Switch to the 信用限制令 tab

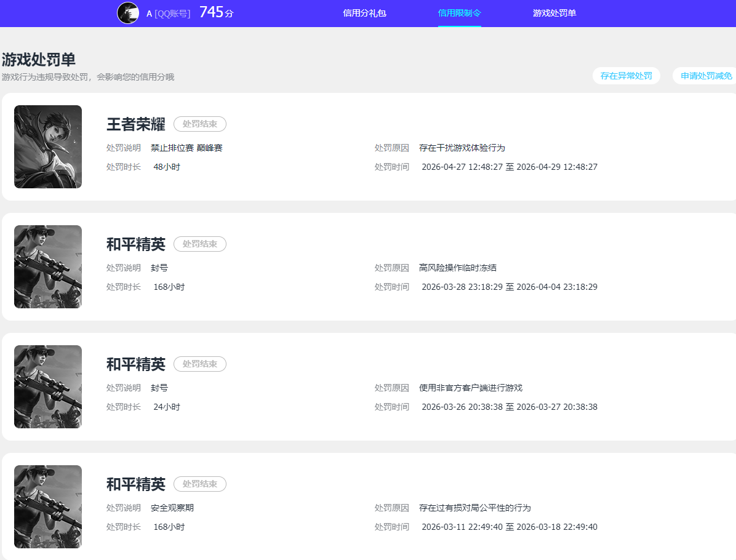[x=460, y=13]
